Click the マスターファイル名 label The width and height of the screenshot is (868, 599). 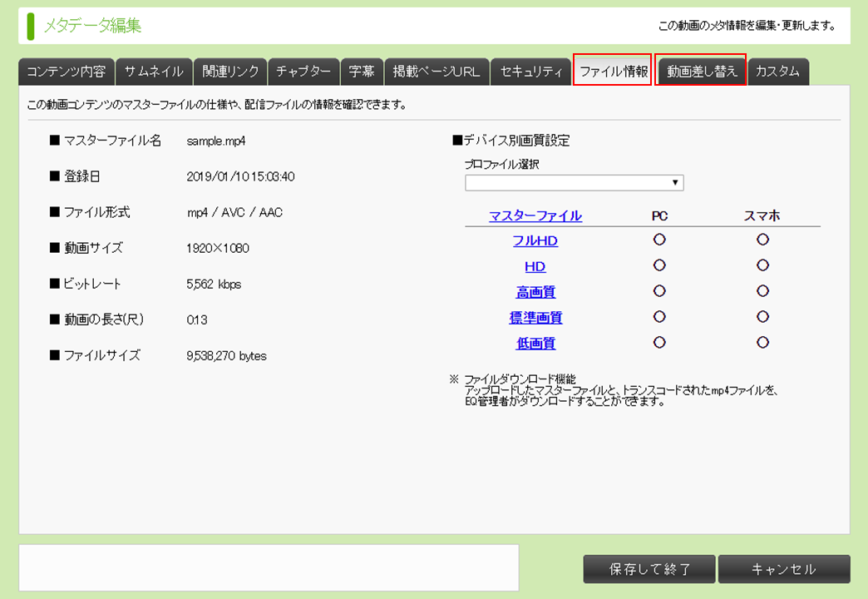click(112, 141)
